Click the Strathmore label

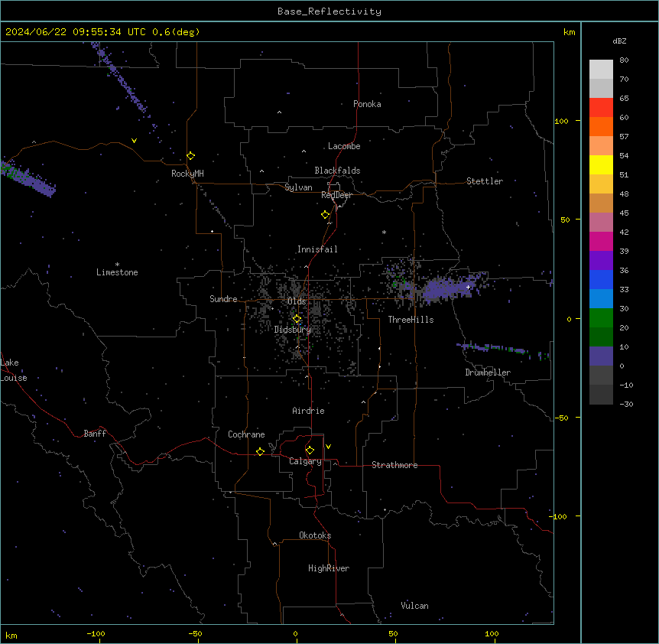[394, 465]
